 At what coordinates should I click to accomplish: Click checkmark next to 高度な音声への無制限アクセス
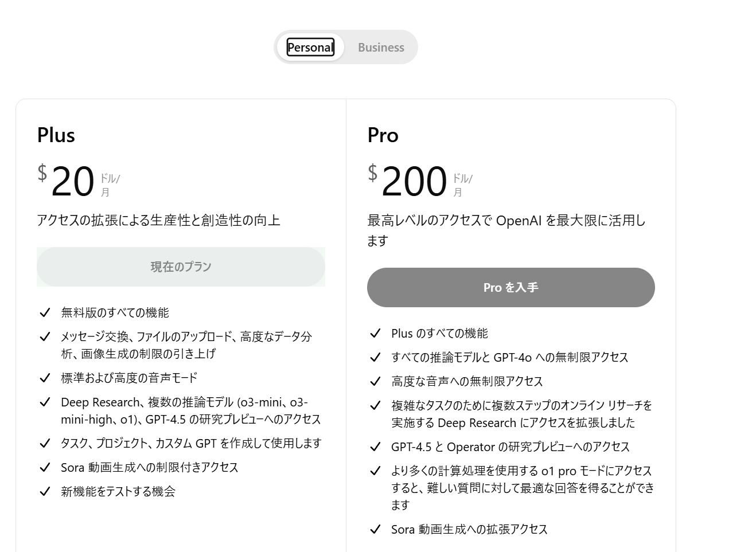click(x=375, y=381)
